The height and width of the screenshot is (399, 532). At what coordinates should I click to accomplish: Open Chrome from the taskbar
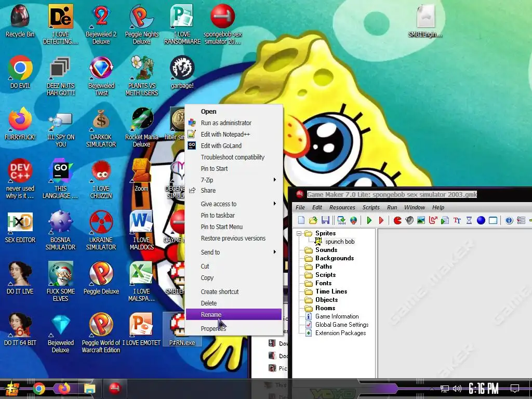pos(39,389)
